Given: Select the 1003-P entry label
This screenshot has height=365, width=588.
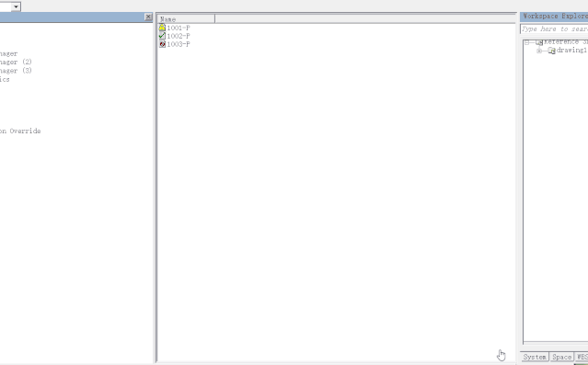Looking at the screenshot, I should click(179, 44).
